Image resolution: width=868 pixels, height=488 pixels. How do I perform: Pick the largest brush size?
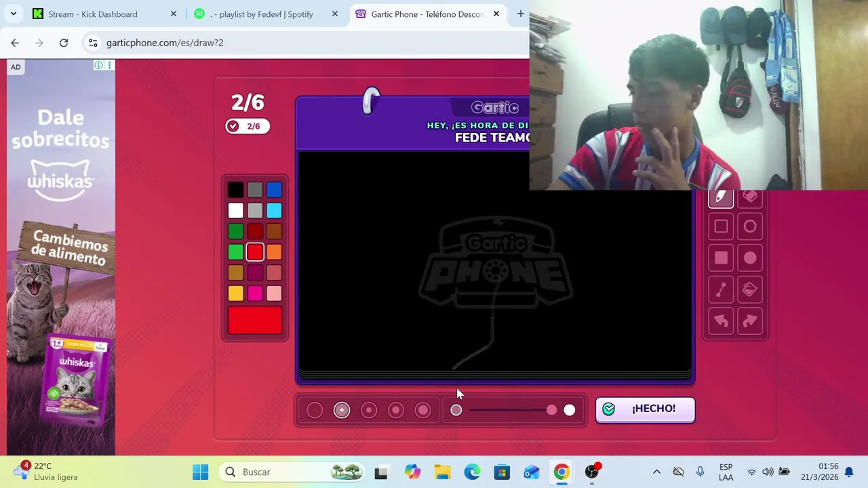423,410
